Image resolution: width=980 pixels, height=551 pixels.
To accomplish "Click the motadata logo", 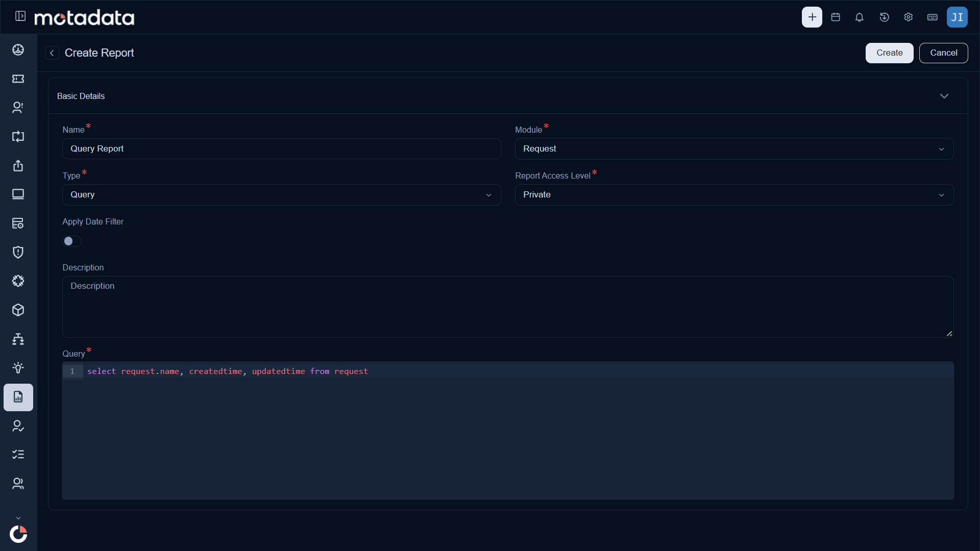I will tap(84, 17).
